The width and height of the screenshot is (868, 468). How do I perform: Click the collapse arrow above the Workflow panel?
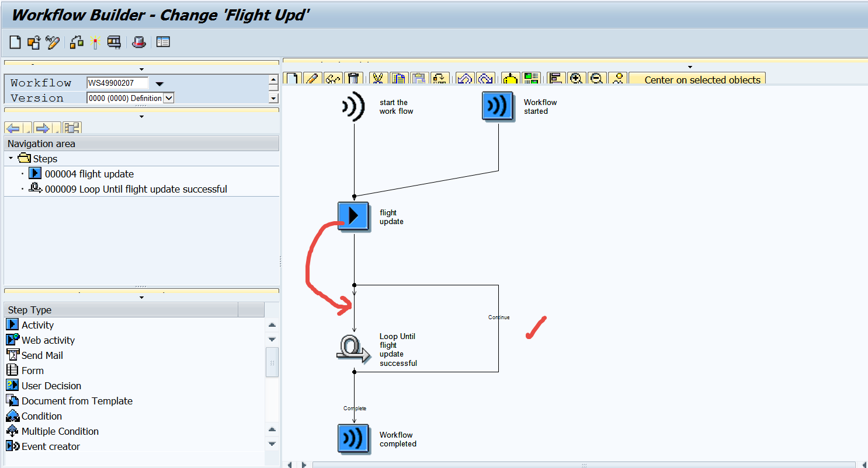click(x=141, y=69)
